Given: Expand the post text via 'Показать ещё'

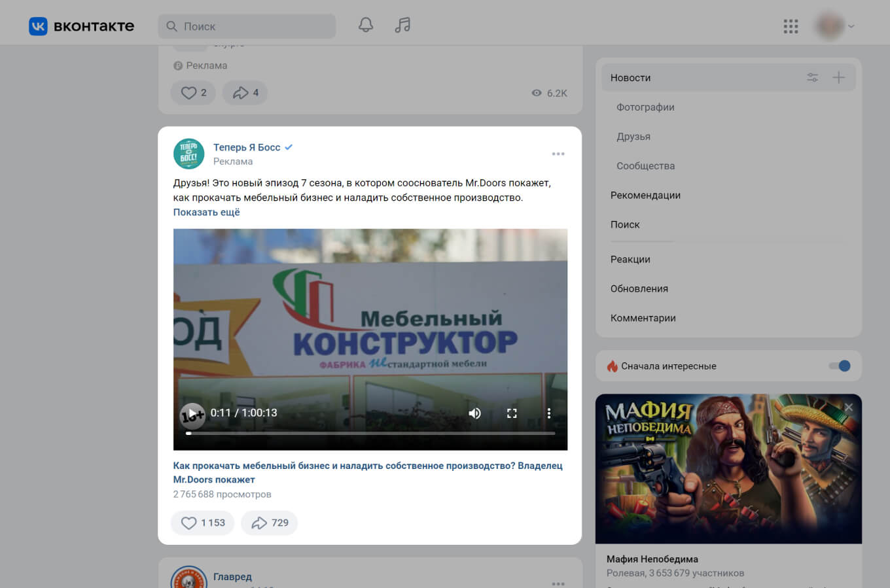Looking at the screenshot, I should 206,212.
